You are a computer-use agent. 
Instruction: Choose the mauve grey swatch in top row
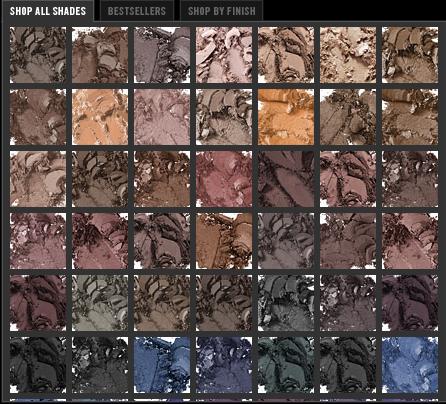pyautogui.click(x=162, y=55)
